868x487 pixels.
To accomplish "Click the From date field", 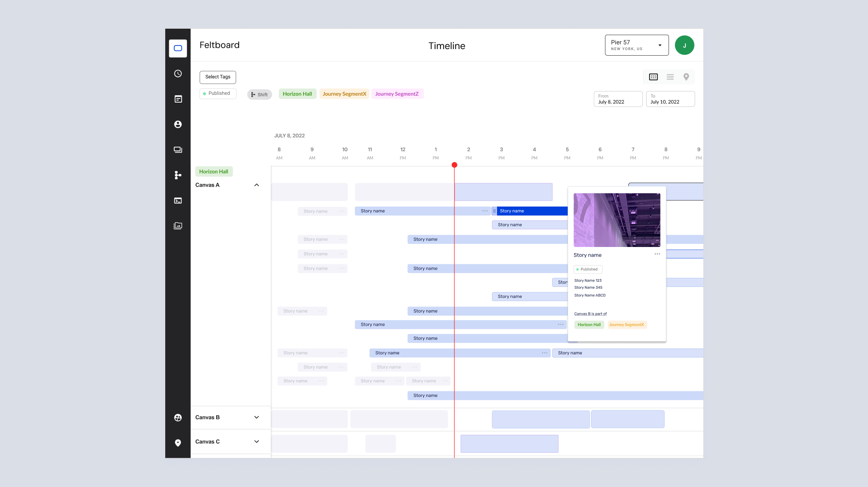I will pyautogui.click(x=618, y=99).
